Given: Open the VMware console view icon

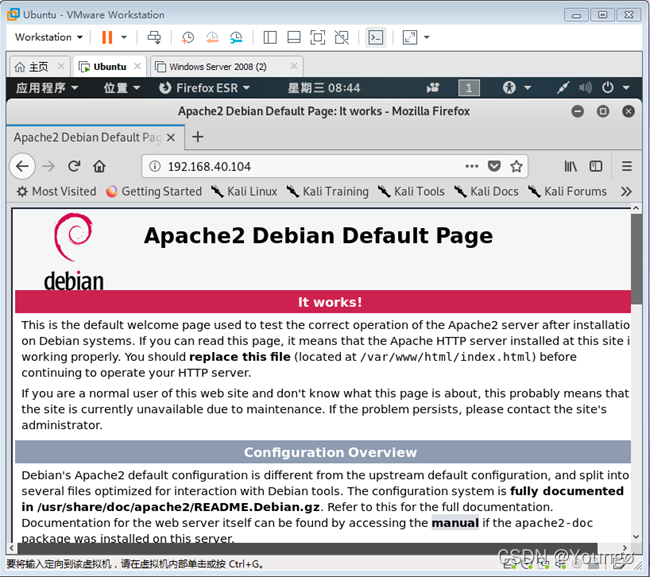Looking at the screenshot, I should click(376, 38).
